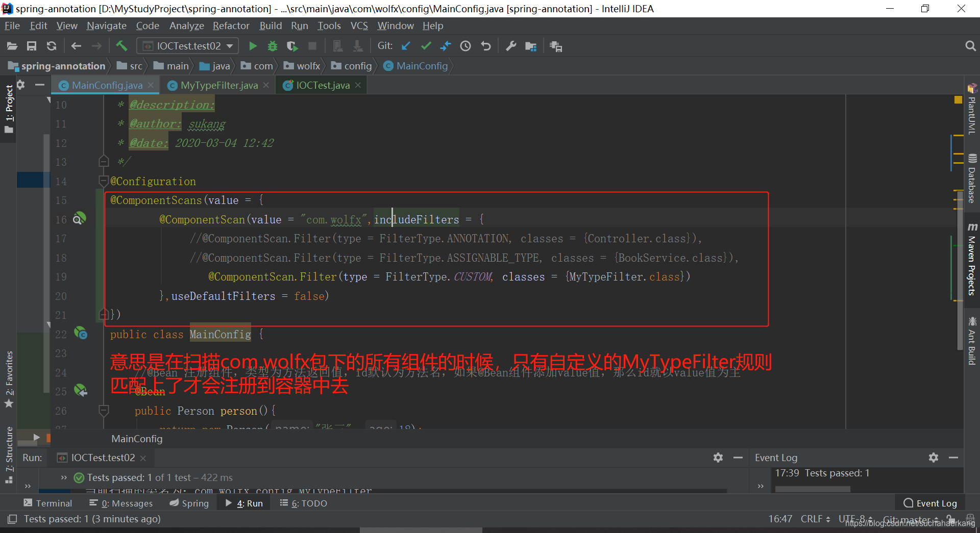Open the File menu

tap(12, 26)
